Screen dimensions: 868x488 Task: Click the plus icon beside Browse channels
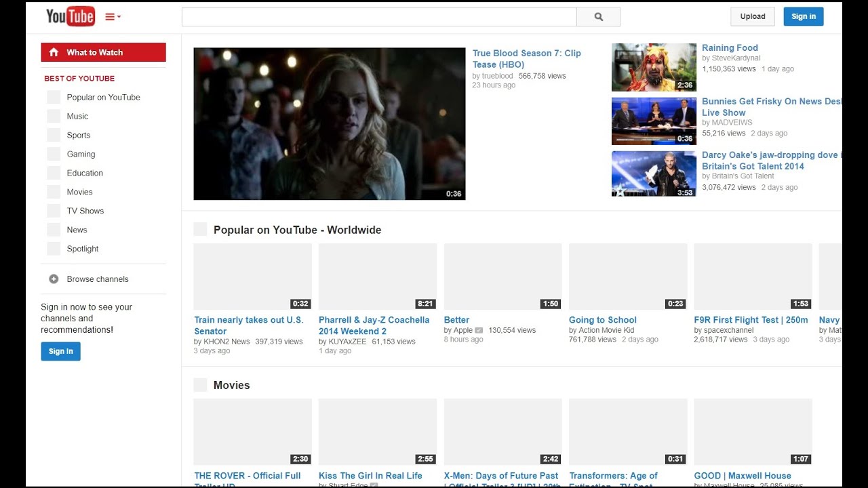54,279
